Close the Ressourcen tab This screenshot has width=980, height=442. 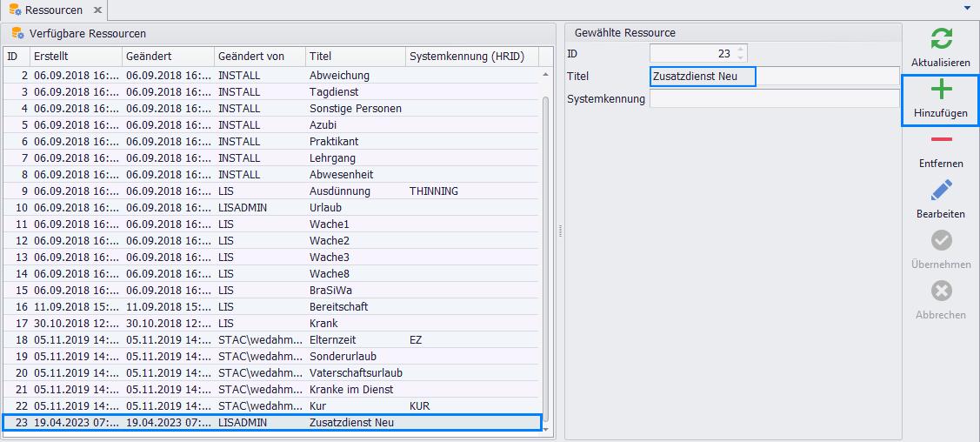tap(97, 10)
